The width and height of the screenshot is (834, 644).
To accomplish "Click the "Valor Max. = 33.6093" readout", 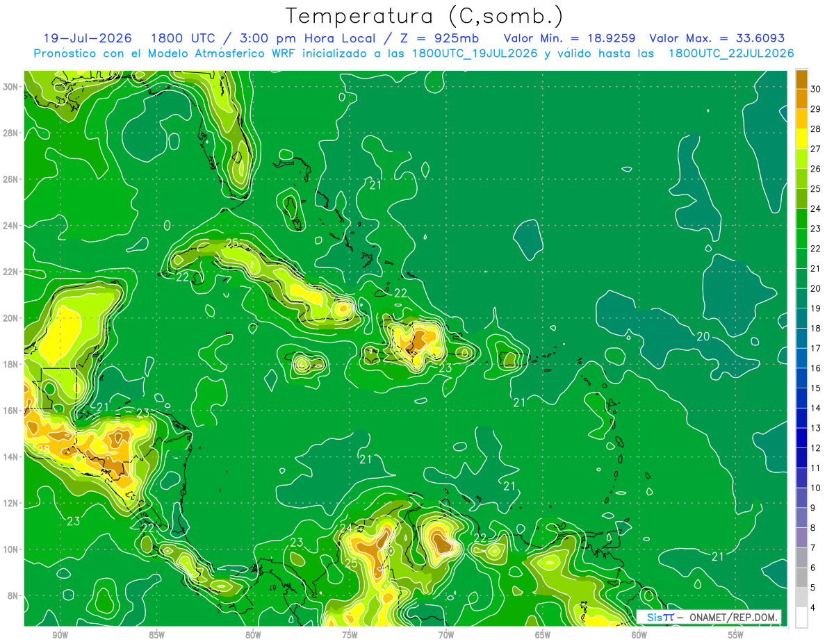I will coord(717,38).
